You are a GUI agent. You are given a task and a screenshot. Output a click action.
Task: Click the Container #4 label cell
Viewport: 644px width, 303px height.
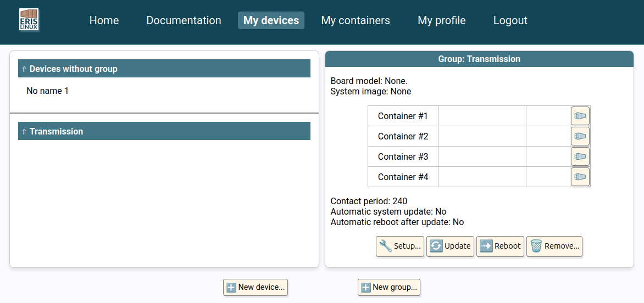point(402,177)
